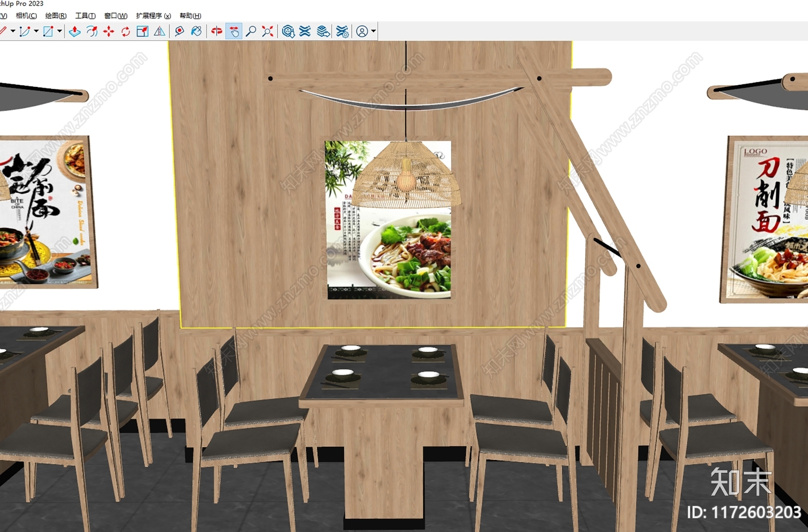The height and width of the screenshot is (532, 808).
Task: Open the 3D Warehouse icon
Action: (x=288, y=31)
